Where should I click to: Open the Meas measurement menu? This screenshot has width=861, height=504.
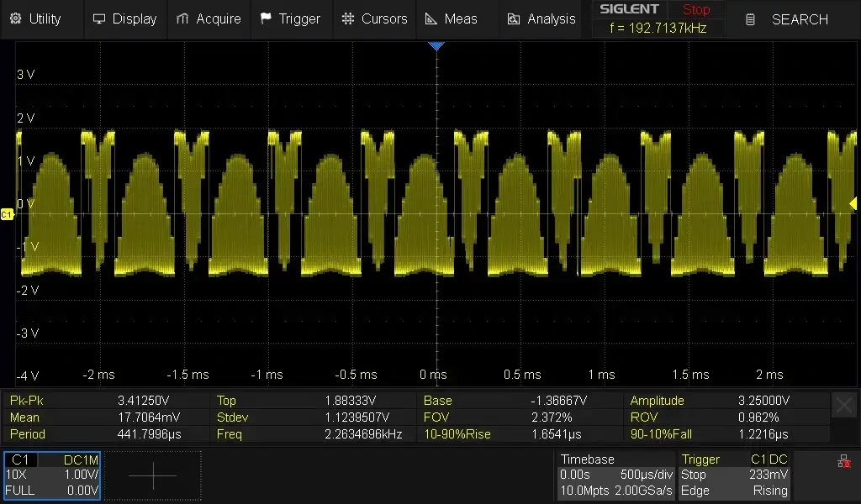(x=452, y=18)
